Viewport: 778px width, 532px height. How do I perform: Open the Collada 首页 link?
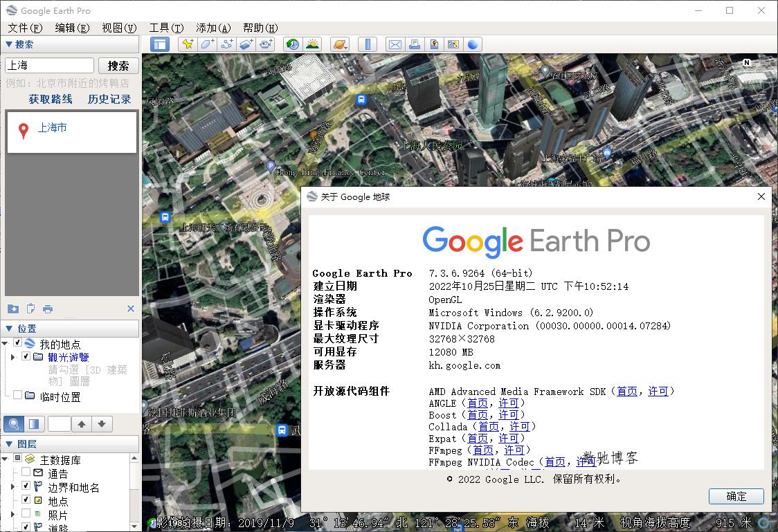(488, 427)
